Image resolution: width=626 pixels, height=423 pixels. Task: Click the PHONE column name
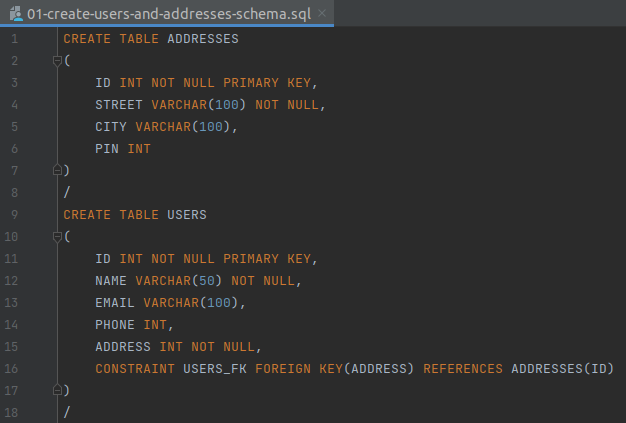click(x=115, y=324)
